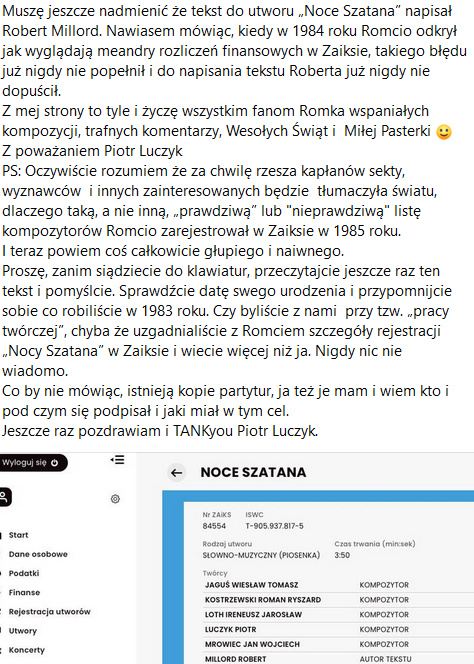Click JAGUŚ WIESŁAW TOMASZ creator row

[338, 585]
